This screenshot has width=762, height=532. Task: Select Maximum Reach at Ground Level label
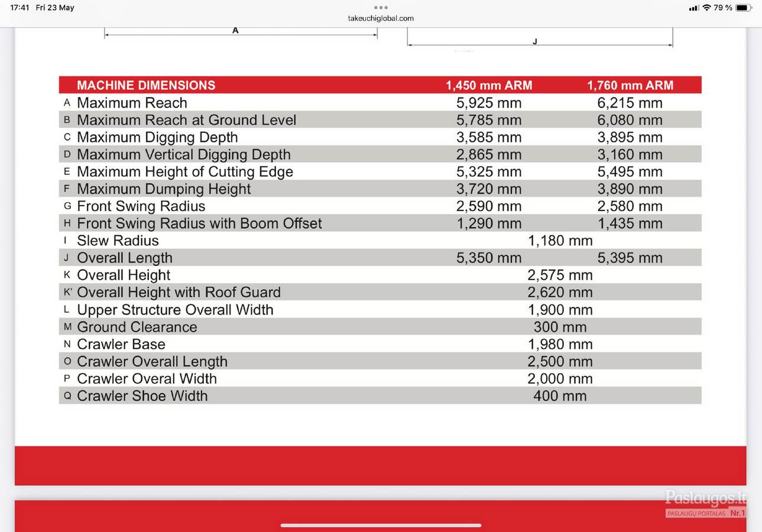[x=186, y=120]
